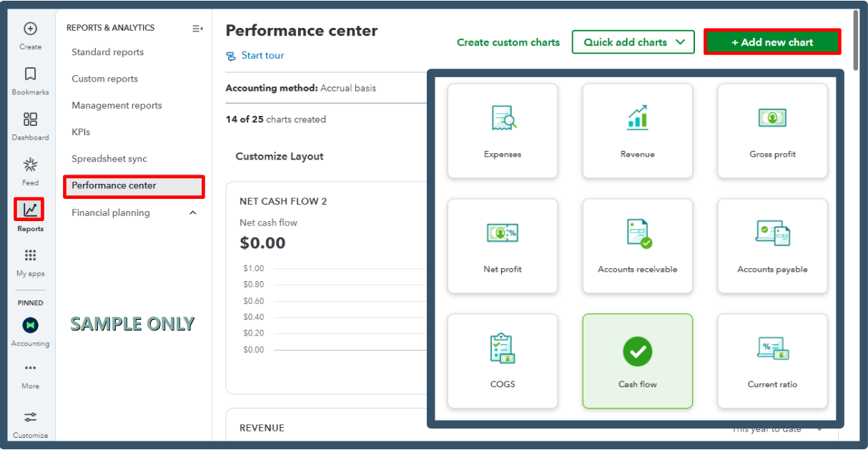Click the Add new chart button

771,42
